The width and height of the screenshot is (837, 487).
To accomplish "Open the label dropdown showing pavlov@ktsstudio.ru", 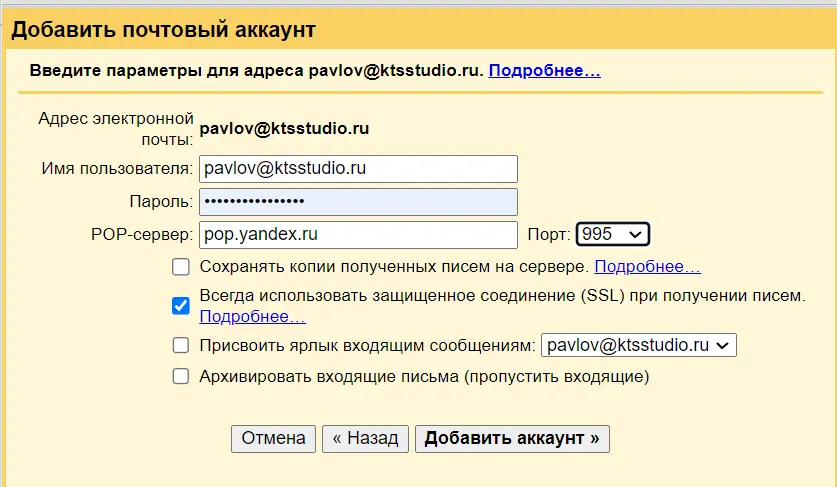I will click(x=638, y=345).
